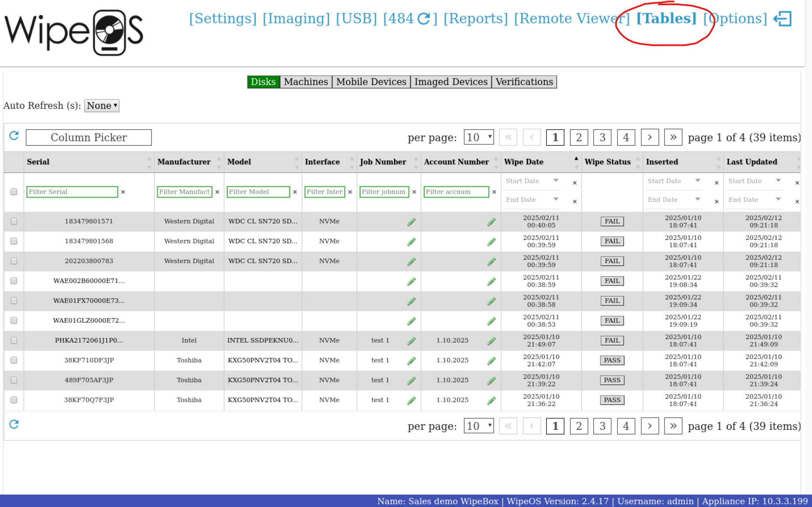Click the Filter Model input field
Screen dimensions: 812x507
pyautogui.click(x=258, y=192)
